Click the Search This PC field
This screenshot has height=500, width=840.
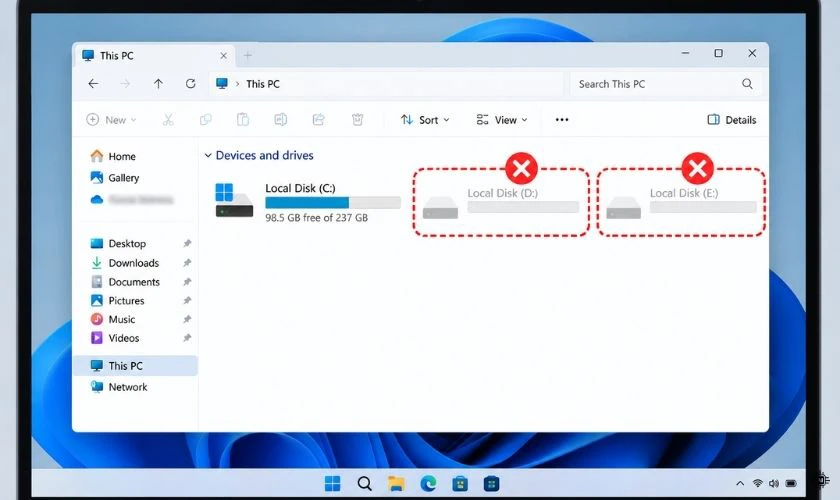(666, 84)
